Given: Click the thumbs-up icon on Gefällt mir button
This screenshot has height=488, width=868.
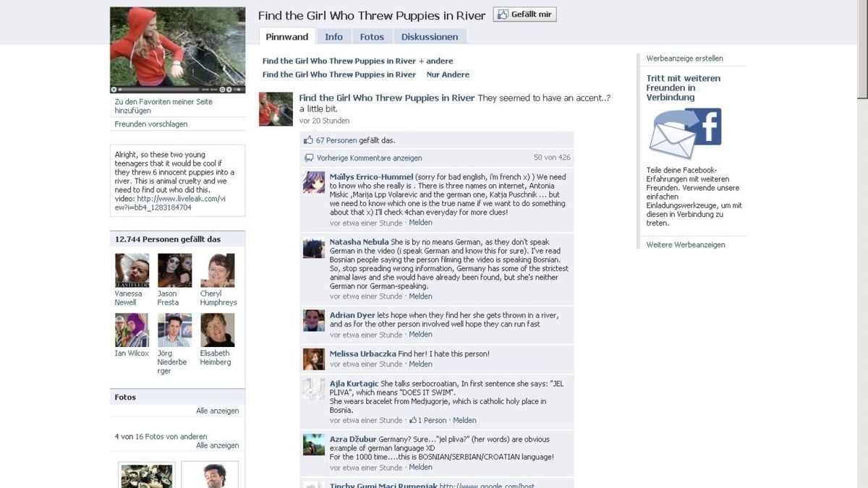Looking at the screenshot, I should pos(503,15).
